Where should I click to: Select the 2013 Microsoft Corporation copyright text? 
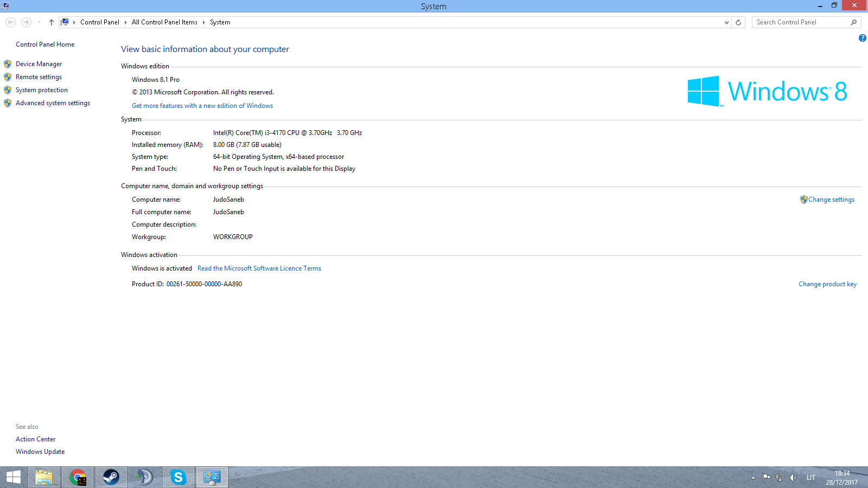203,92
